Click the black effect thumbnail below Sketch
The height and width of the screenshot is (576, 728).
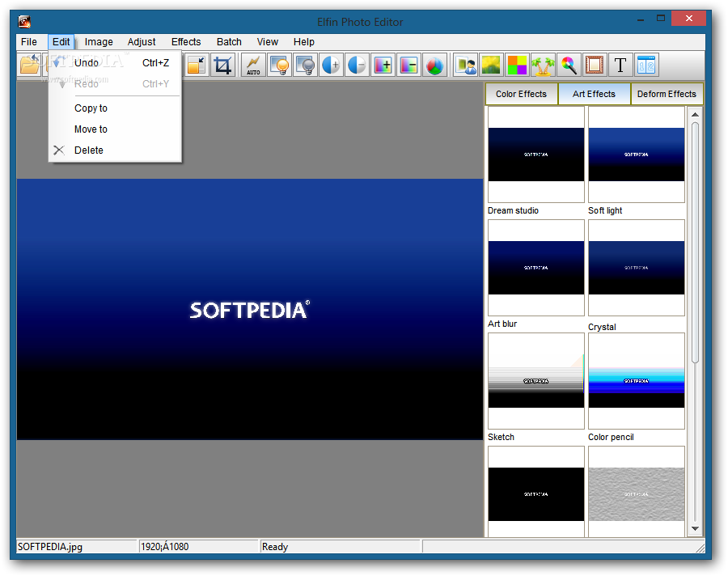(x=536, y=492)
